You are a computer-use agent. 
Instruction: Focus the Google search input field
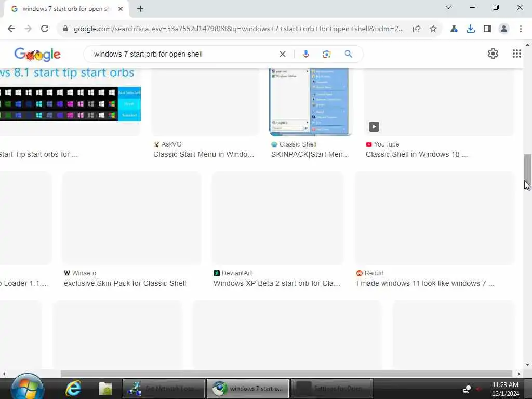pyautogui.click(x=183, y=54)
